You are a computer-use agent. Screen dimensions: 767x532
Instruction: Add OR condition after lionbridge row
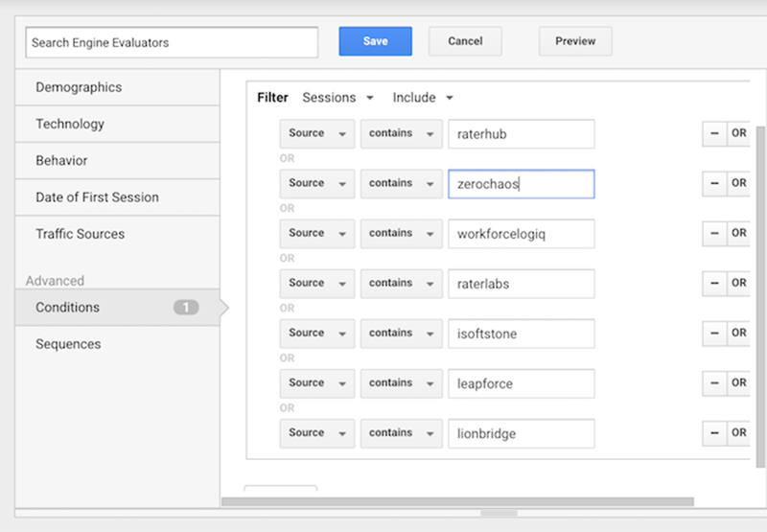[738, 432]
